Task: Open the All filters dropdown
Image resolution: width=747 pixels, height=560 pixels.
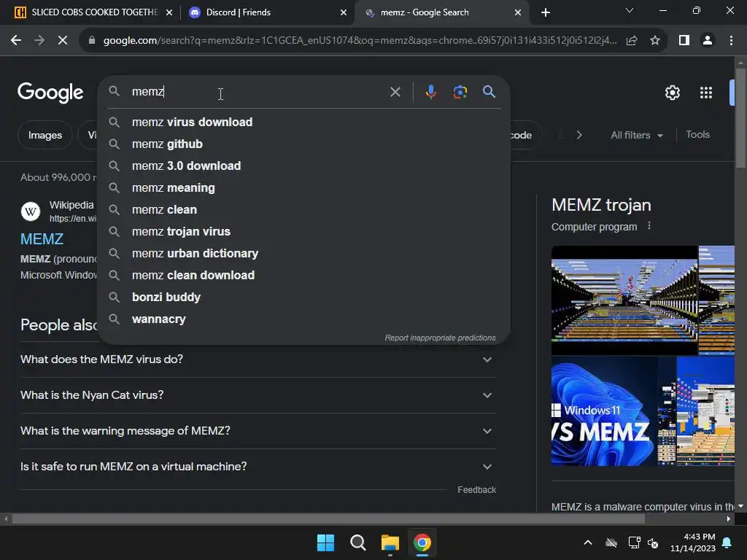Action: click(636, 135)
